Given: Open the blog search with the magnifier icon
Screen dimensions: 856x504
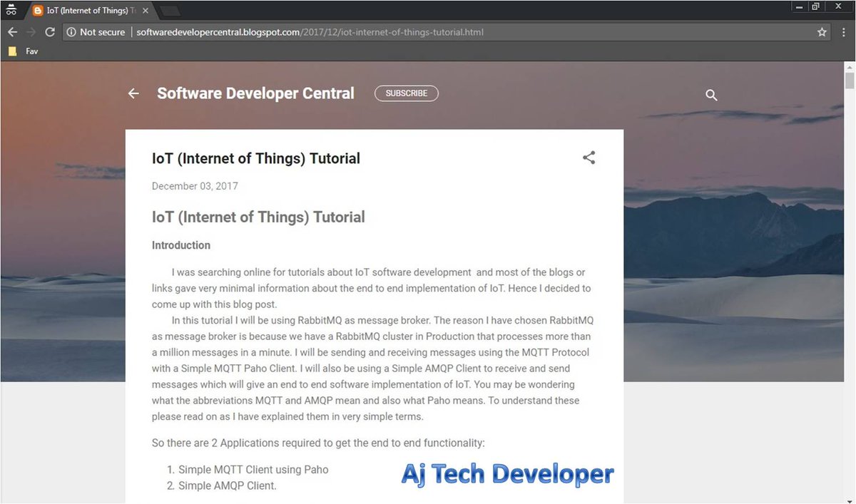Looking at the screenshot, I should point(710,94).
